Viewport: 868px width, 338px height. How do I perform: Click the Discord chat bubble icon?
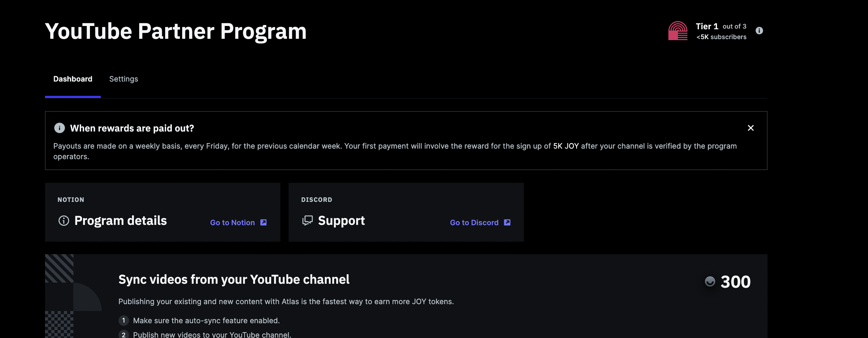click(x=307, y=221)
